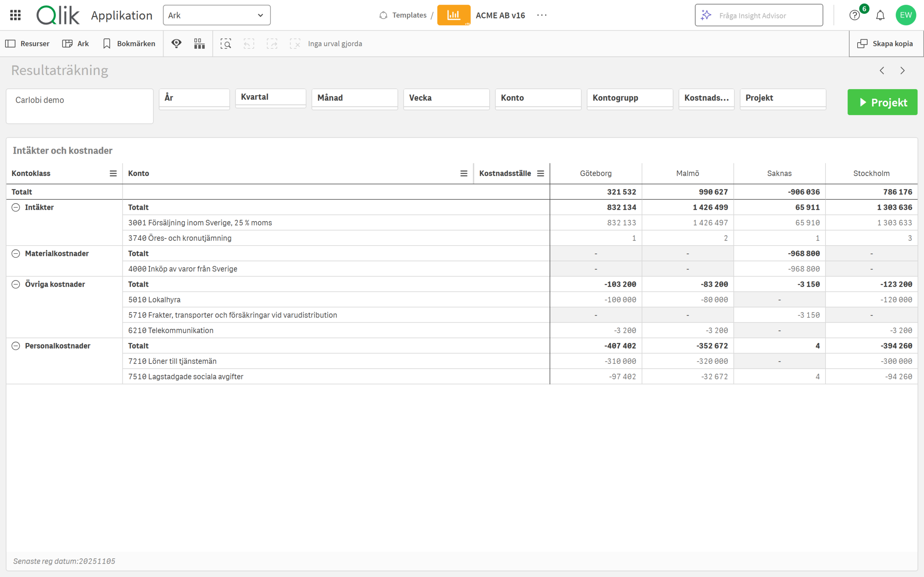Open the more options ellipsis menu

(542, 15)
